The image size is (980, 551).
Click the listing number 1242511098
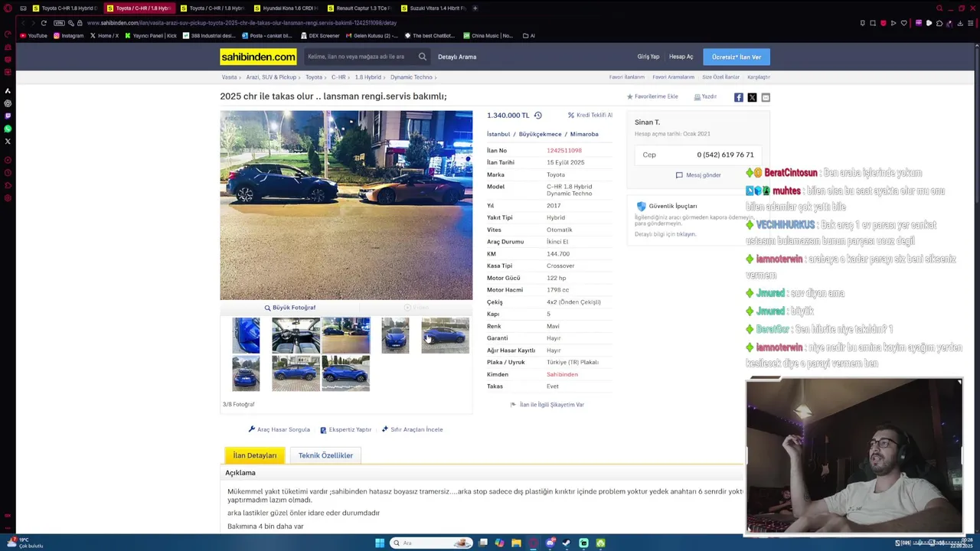point(564,151)
